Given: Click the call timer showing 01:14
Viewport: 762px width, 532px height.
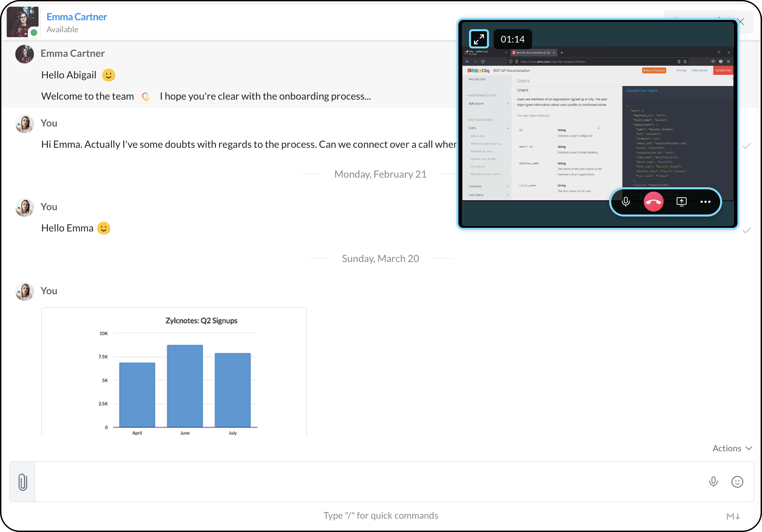Looking at the screenshot, I should click(x=513, y=39).
